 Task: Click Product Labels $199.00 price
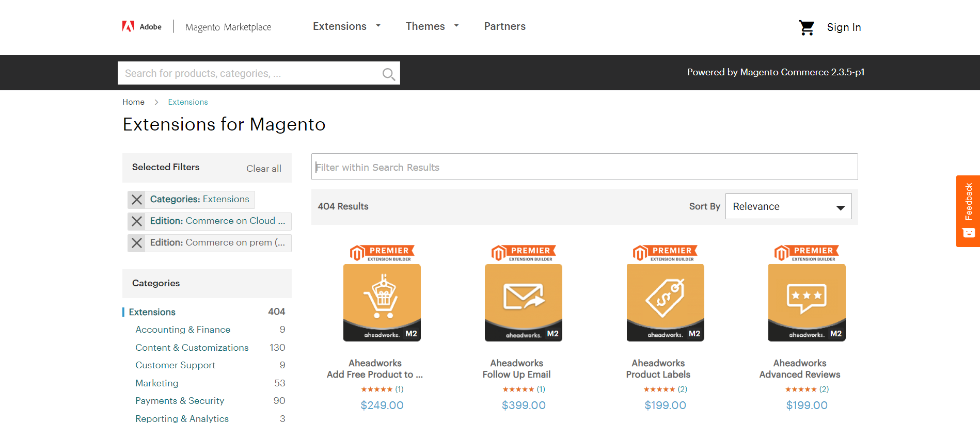pyautogui.click(x=666, y=405)
